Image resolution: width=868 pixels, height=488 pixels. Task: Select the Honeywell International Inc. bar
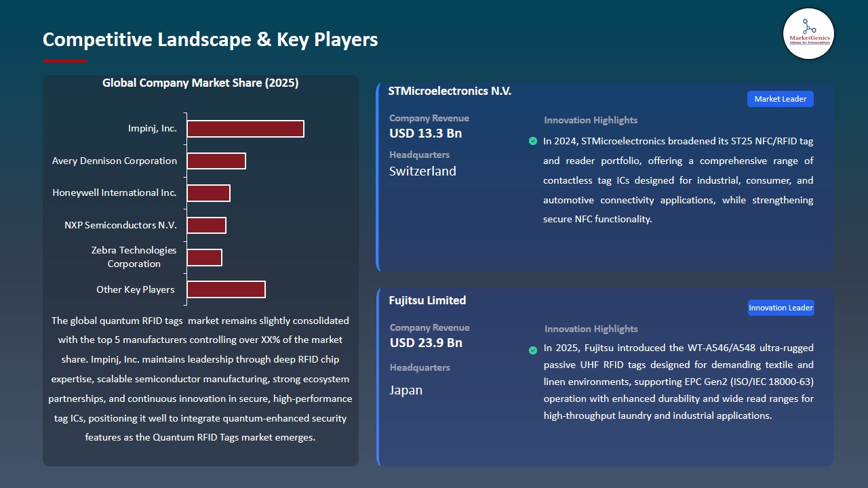pos(208,193)
